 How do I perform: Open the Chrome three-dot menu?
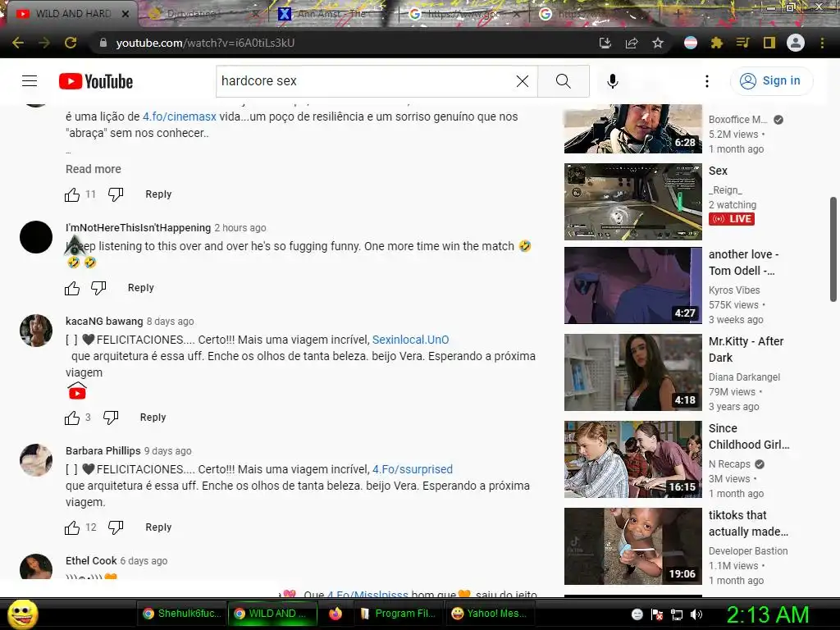click(x=822, y=43)
